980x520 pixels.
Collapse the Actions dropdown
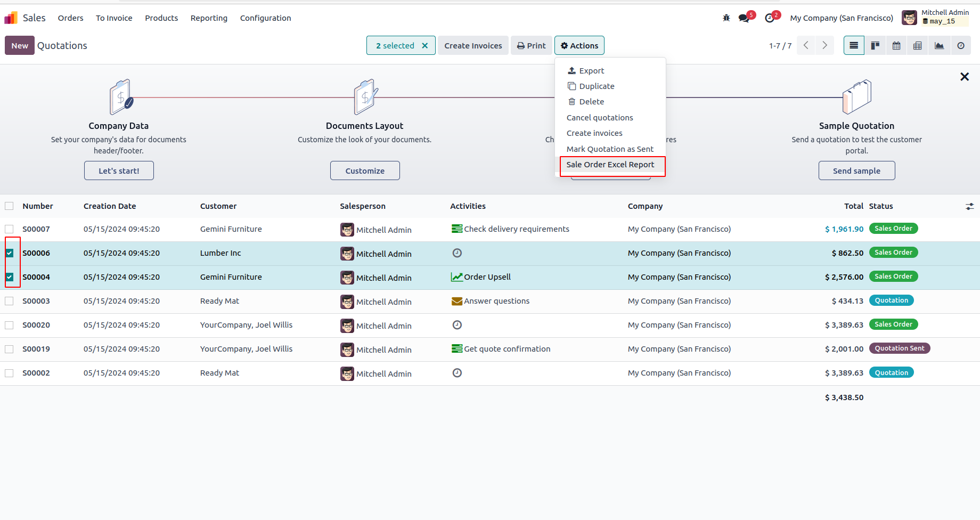(579, 46)
